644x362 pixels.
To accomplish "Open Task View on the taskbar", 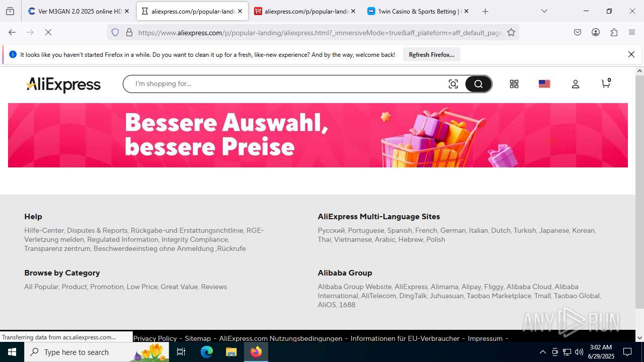I will 181,352.
